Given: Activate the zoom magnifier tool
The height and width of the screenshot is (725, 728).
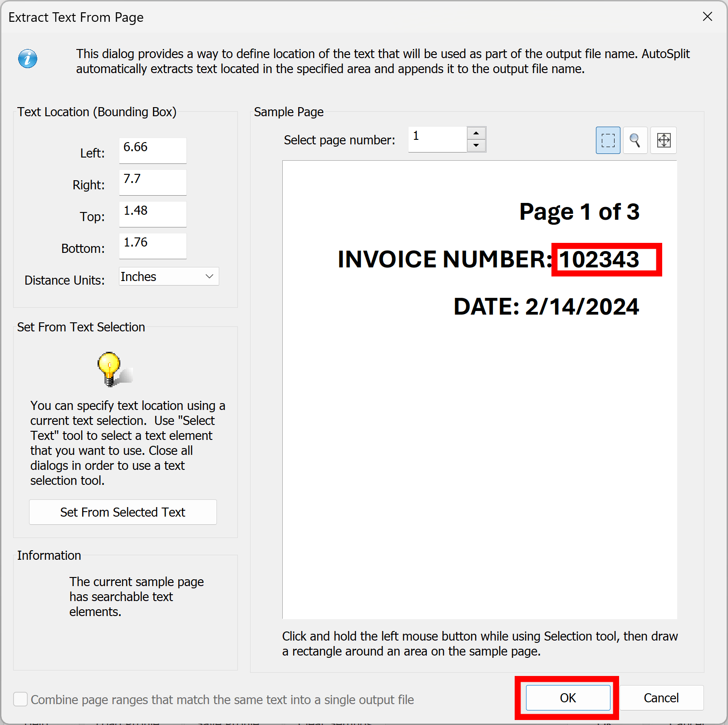Looking at the screenshot, I should (x=635, y=140).
